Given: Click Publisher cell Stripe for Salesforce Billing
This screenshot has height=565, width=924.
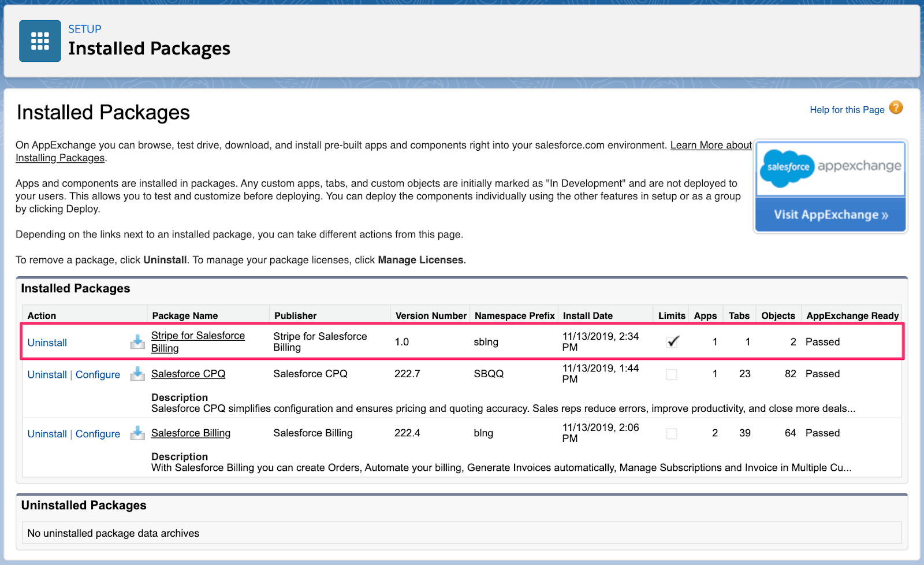Looking at the screenshot, I should pos(320,341).
